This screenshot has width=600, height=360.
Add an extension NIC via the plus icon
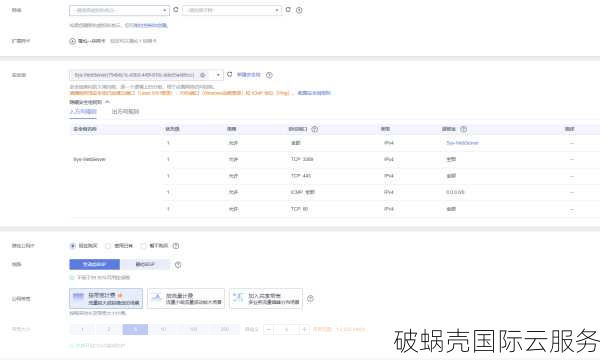click(x=72, y=41)
